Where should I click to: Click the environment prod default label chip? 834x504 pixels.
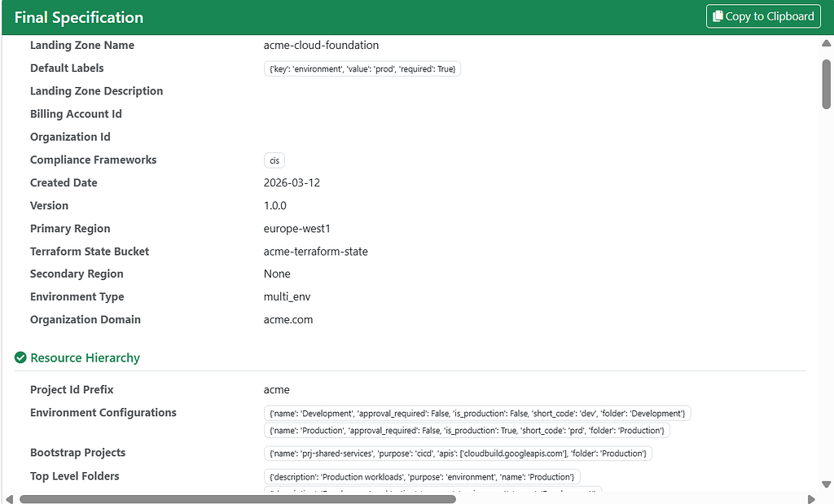coord(362,68)
